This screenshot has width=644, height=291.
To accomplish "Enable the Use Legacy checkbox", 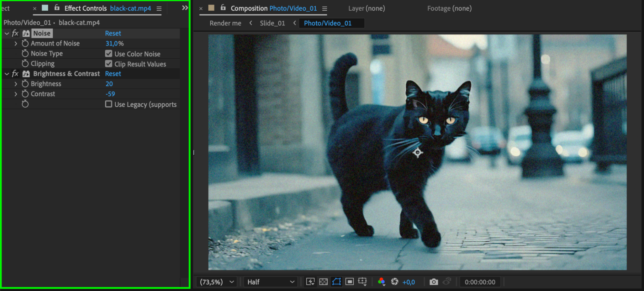I will (x=109, y=104).
